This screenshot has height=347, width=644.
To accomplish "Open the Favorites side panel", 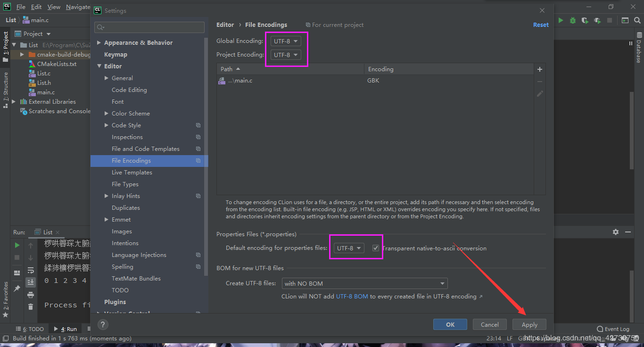I will [6, 299].
